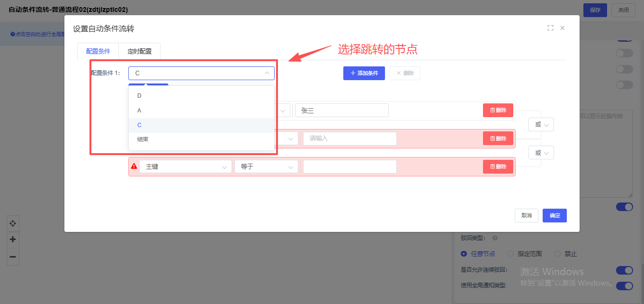Select the 指定范围 radio option
644x304 pixels.
[x=511, y=254]
